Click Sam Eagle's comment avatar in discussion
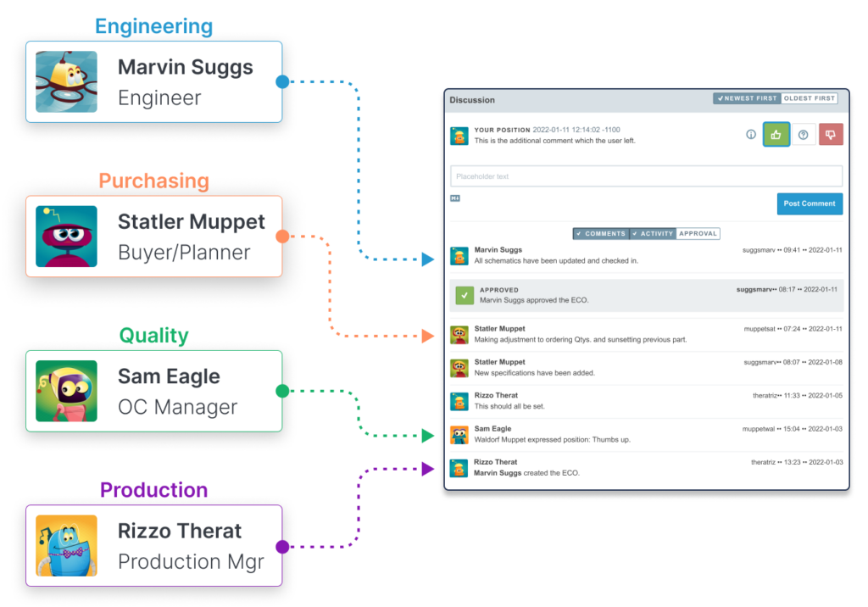This screenshot has width=868, height=607. coord(459,435)
